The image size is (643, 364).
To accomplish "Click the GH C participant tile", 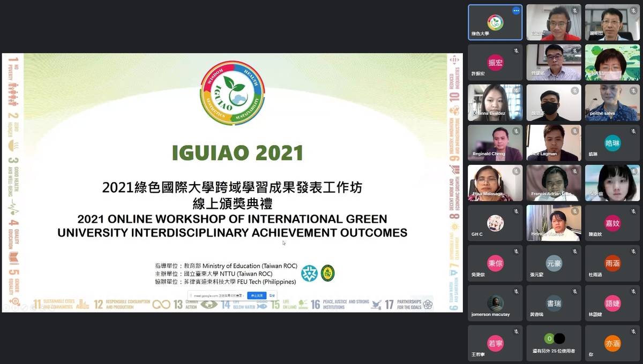I will tap(495, 223).
